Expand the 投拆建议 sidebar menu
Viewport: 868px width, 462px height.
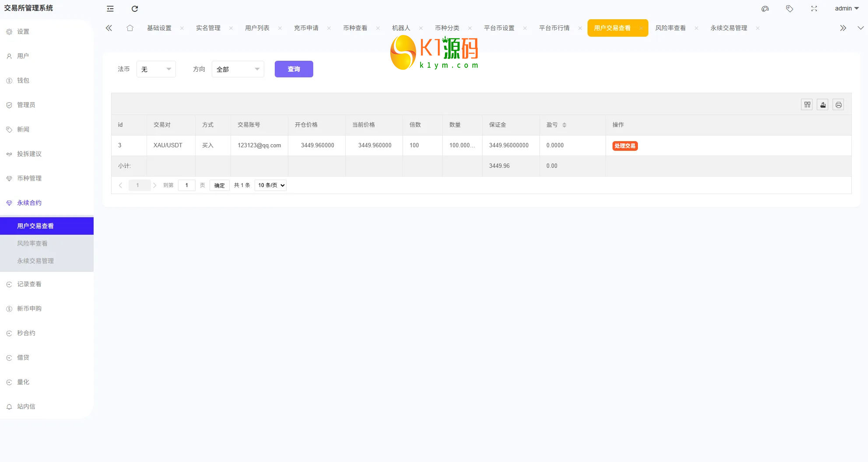(47, 154)
